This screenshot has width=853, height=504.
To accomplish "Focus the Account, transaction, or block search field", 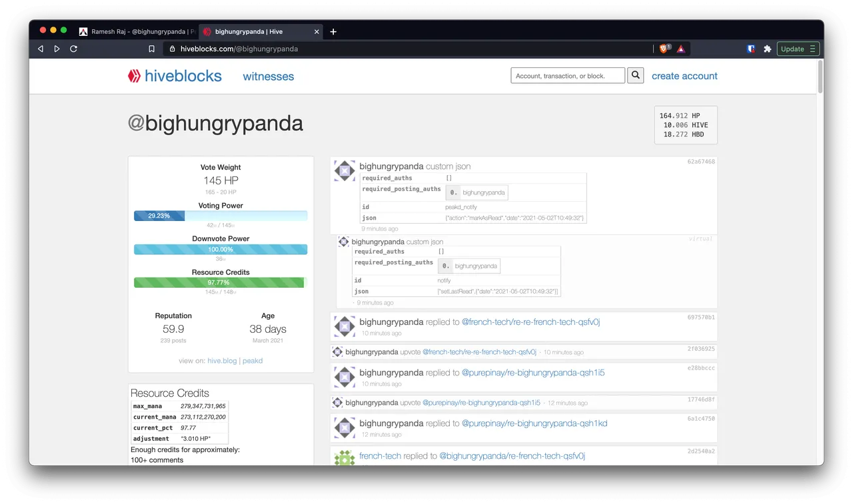I will pos(568,75).
